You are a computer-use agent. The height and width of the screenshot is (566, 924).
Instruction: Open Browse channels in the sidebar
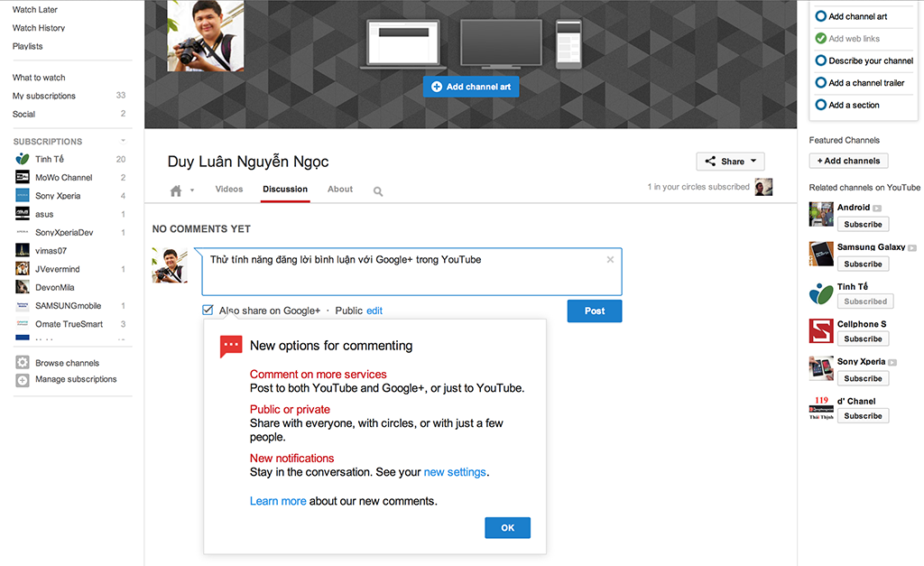67,363
